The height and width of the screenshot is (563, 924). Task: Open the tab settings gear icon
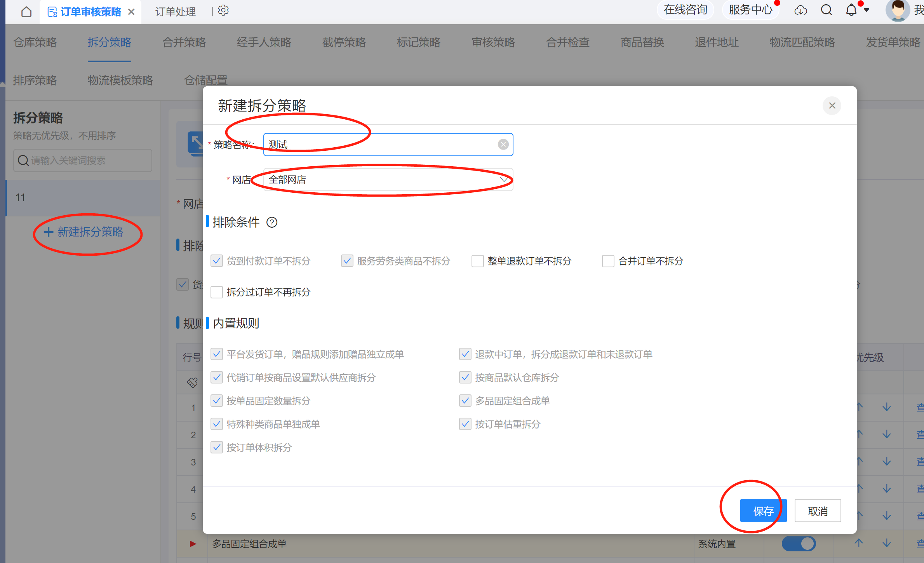[223, 10]
